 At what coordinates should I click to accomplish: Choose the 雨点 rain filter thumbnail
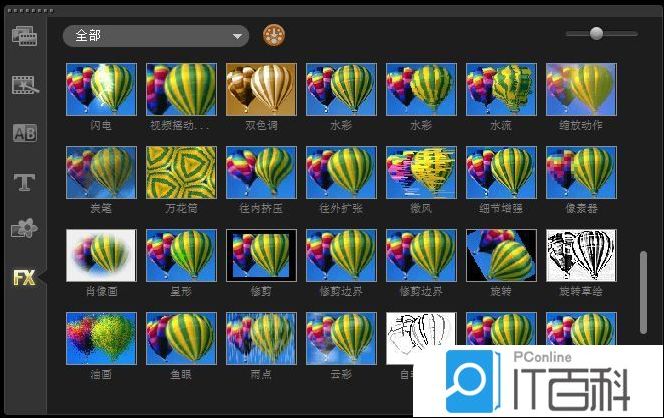[x=261, y=337]
